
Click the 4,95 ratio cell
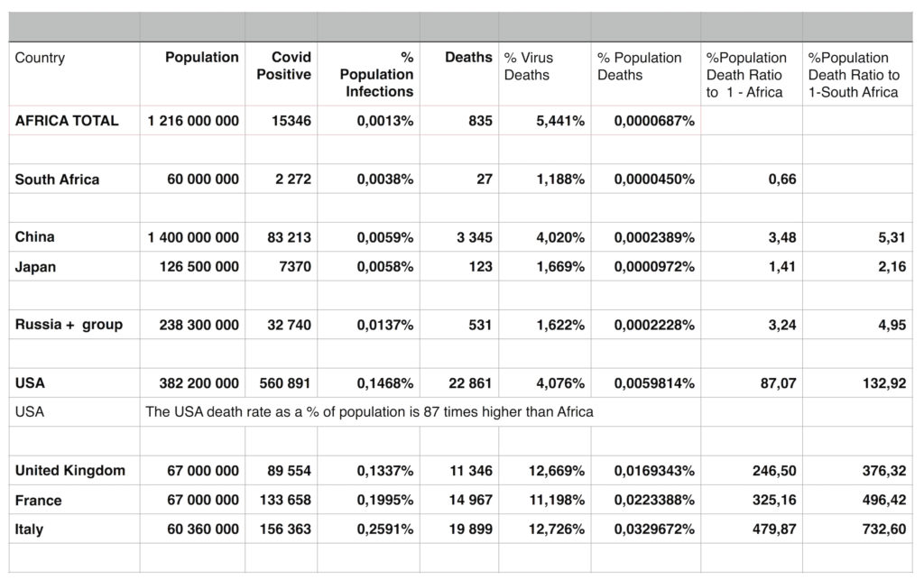pyautogui.click(x=857, y=325)
